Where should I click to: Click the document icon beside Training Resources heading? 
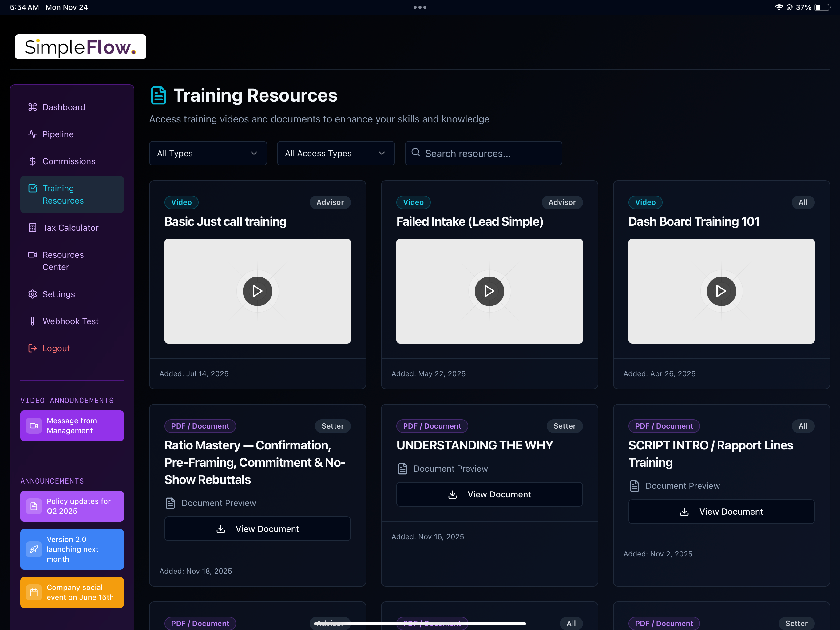[x=158, y=95]
